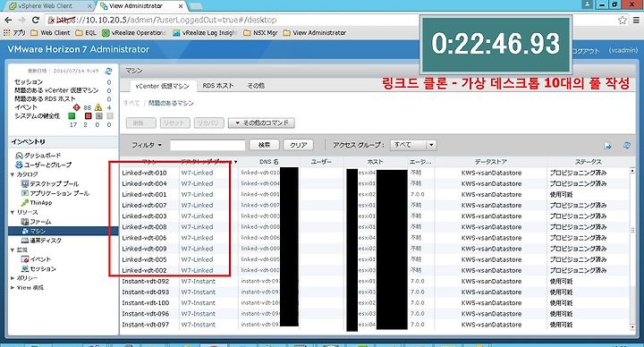
Task: Select the Linked-vdt-007 machine row
Action: click(x=375, y=206)
